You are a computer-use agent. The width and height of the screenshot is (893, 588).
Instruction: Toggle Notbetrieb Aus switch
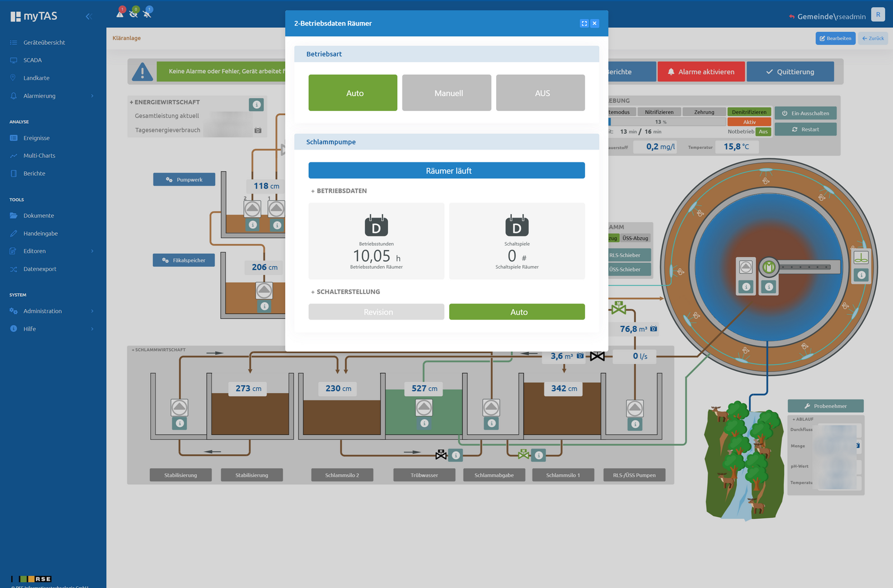click(x=763, y=132)
